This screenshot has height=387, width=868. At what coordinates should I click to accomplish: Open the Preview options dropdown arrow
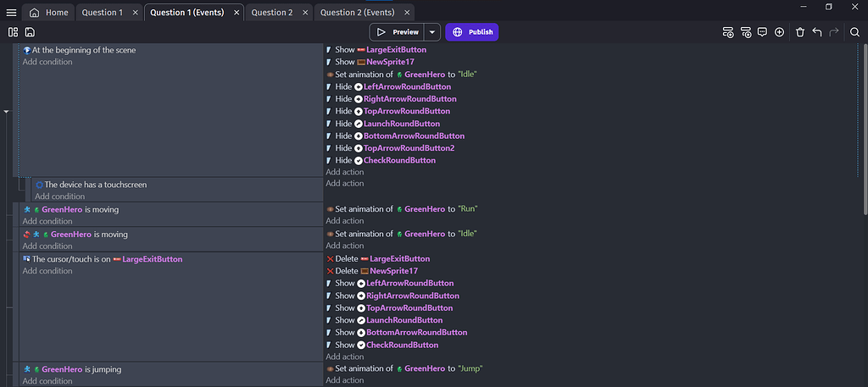point(431,32)
